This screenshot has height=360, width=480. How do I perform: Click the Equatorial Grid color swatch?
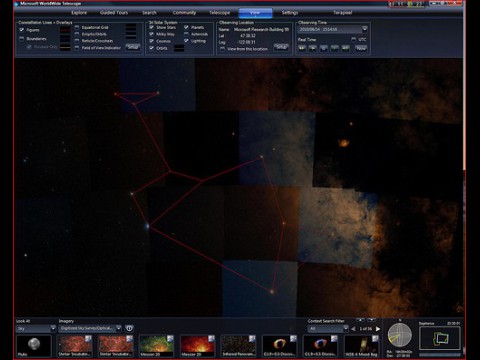[x=131, y=27]
